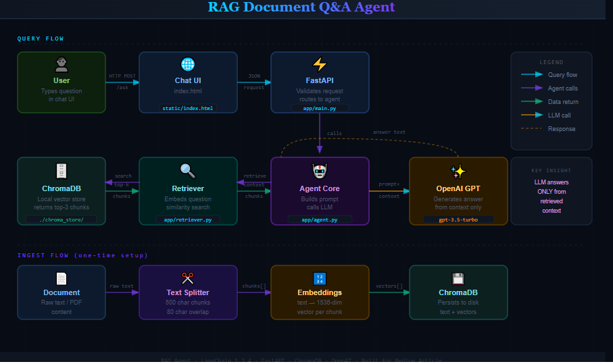Click 'Data return' legend label

point(563,102)
